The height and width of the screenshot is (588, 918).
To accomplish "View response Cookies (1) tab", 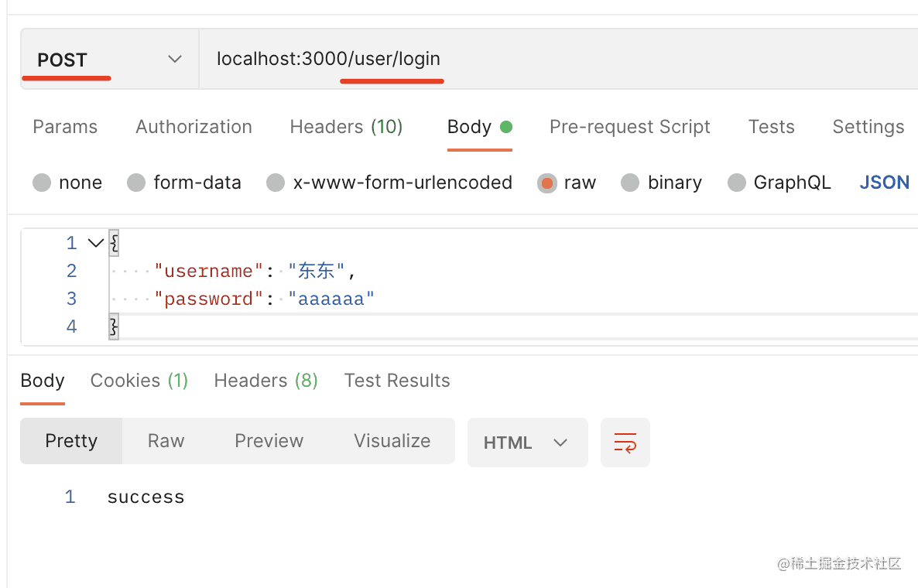I will coord(139,381).
